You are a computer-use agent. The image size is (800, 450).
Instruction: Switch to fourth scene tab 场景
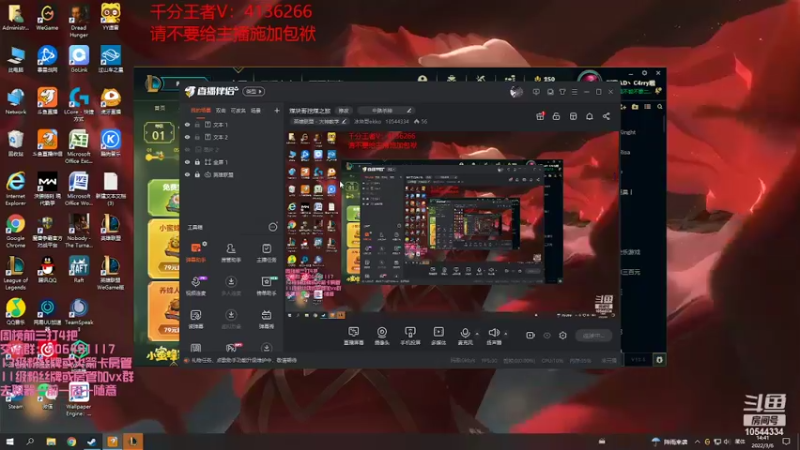pyautogui.click(x=256, y=110)
